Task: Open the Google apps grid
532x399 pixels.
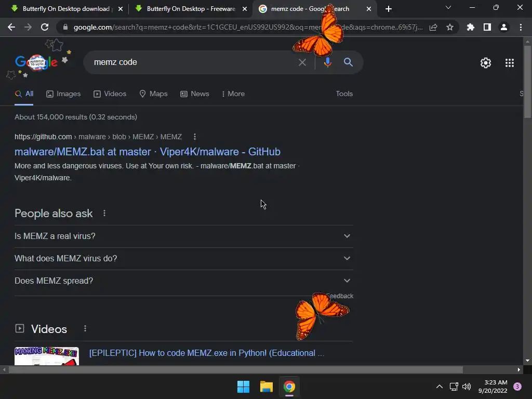Action: tap(510, 63)
